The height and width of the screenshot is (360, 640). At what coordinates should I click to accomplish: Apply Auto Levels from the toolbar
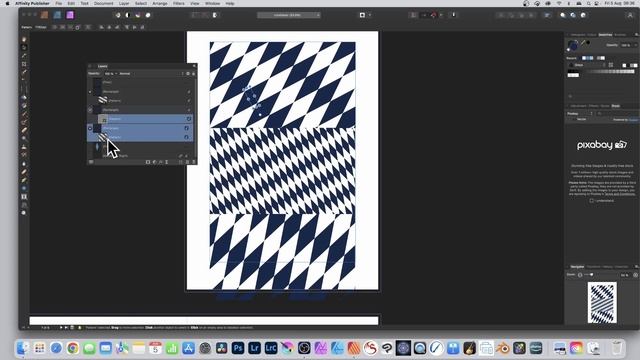tap(118, 15)
